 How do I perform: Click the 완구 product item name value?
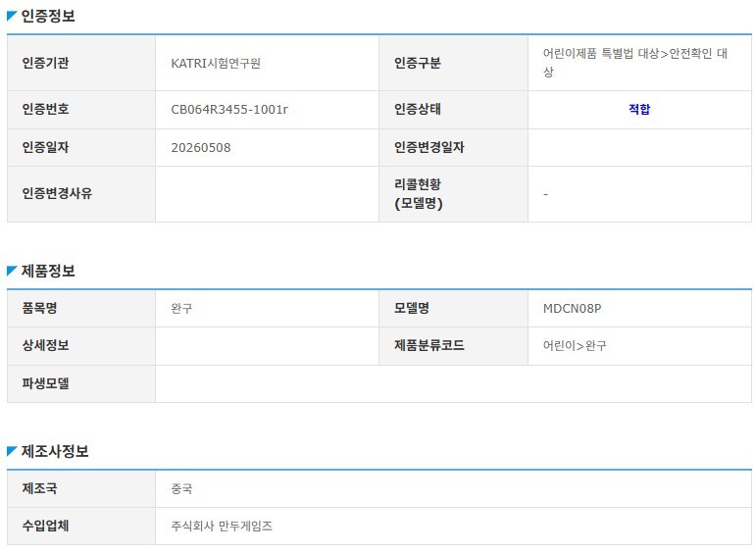[x=181, y=309]
